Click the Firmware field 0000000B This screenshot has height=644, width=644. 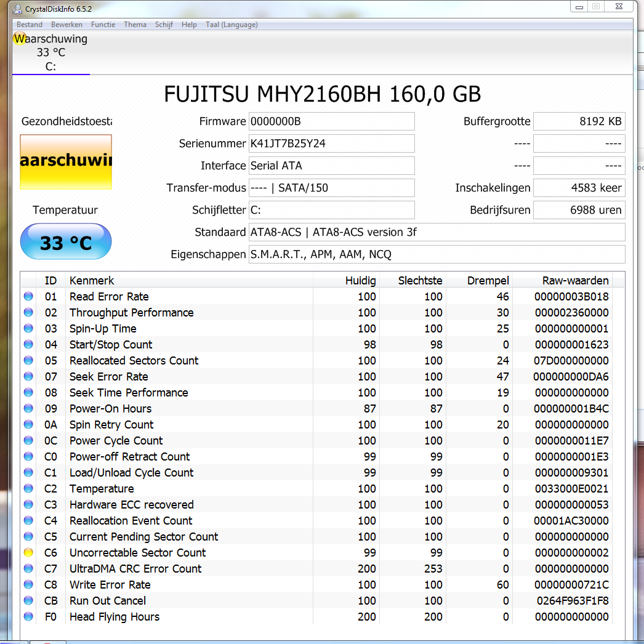point(331,121)
